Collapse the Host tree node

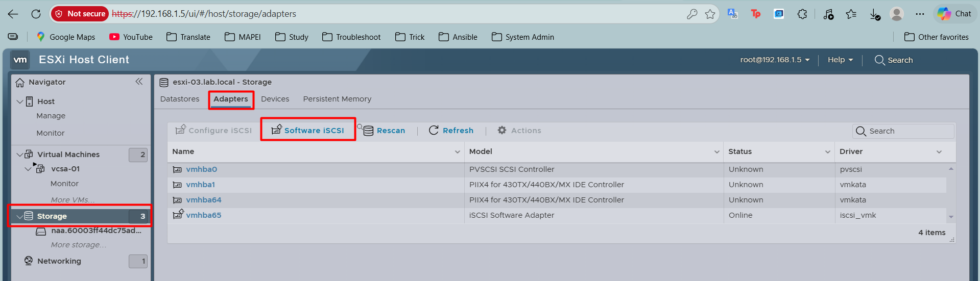20,101
